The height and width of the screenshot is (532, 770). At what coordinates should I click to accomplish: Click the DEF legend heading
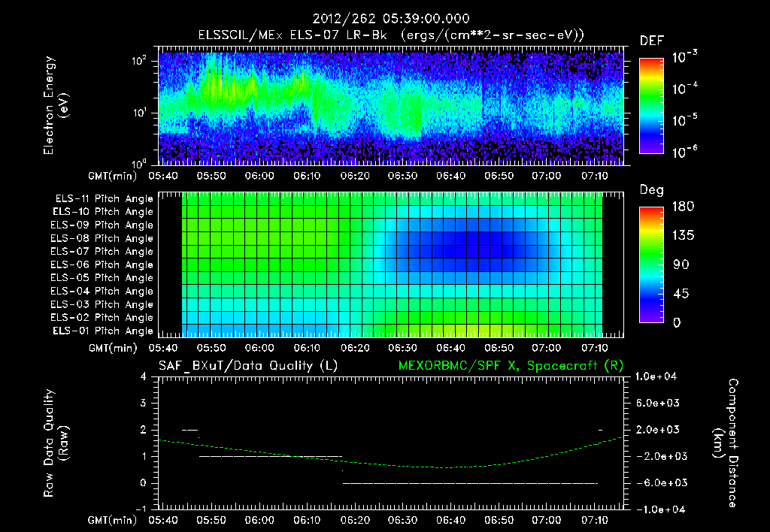652,41
